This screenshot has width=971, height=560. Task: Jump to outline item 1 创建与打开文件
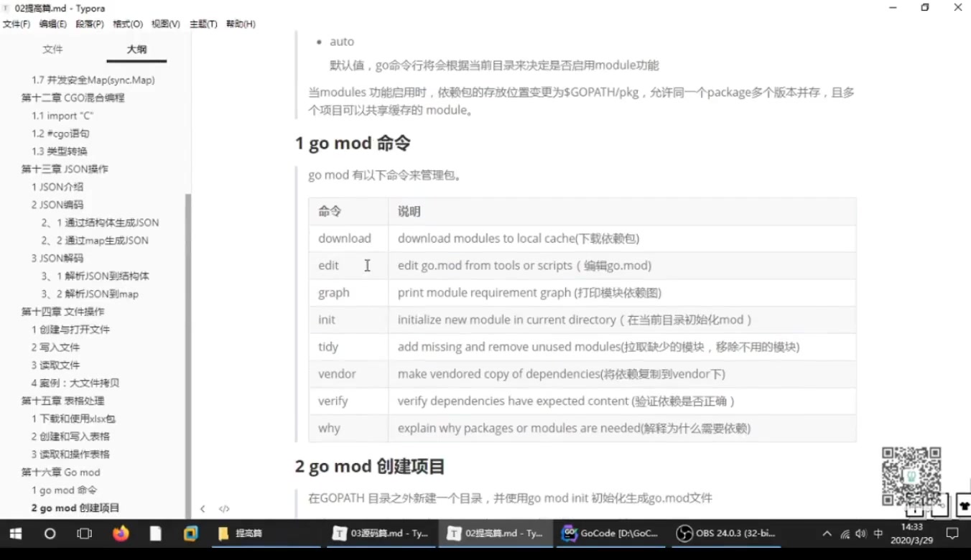[x=70, y=330]
